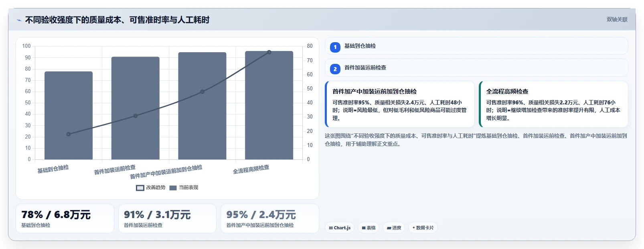The image size is (644, 249).
Task: Click the icon inside the 'Chart.js' tag
Action: click(x=331, y=228)
